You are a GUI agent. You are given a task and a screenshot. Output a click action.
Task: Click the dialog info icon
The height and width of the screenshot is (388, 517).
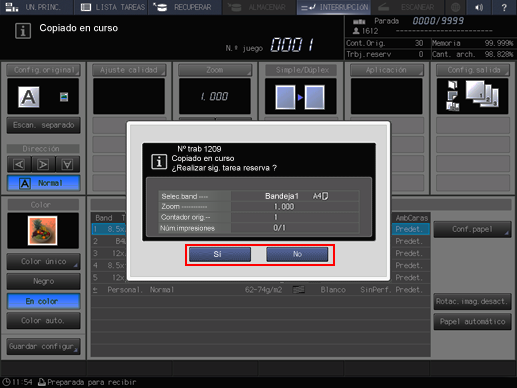pyautogui.click(x=159, y=162)
